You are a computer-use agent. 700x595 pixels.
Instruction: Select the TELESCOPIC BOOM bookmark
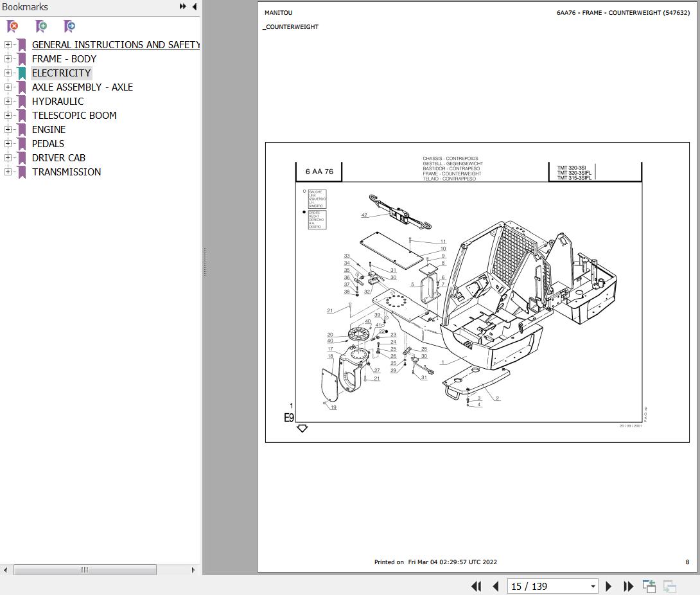pos(74,115)
